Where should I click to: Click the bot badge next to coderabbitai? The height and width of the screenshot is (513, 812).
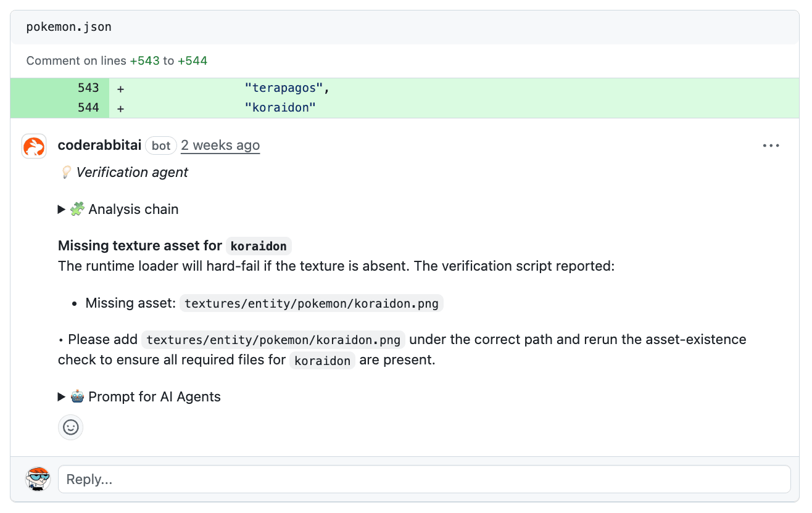[161, 146]
